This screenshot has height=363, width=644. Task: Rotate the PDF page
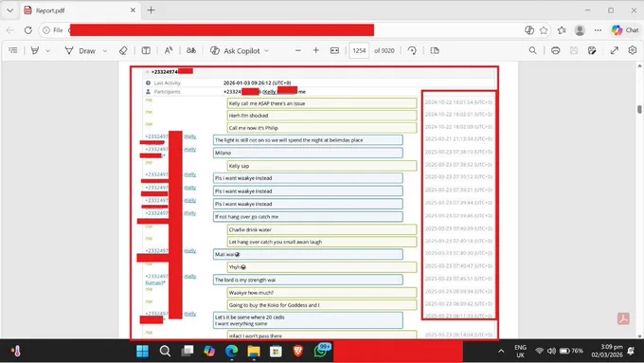[x=412, y=50]
